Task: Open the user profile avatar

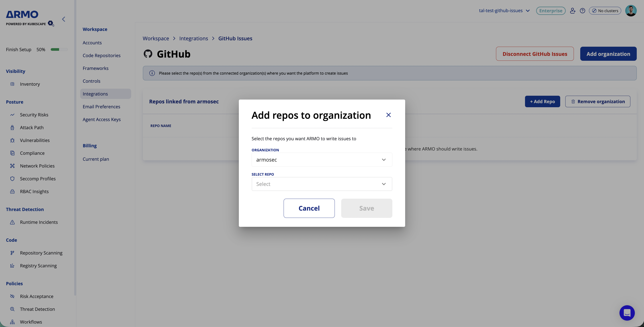Action: [631, 10]
